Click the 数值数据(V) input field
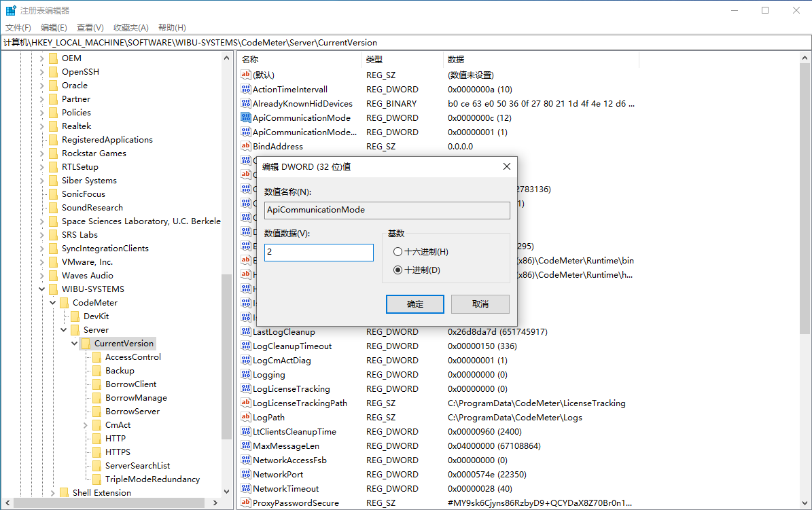This screenshot has width=812, height=510. coord(319,252)
